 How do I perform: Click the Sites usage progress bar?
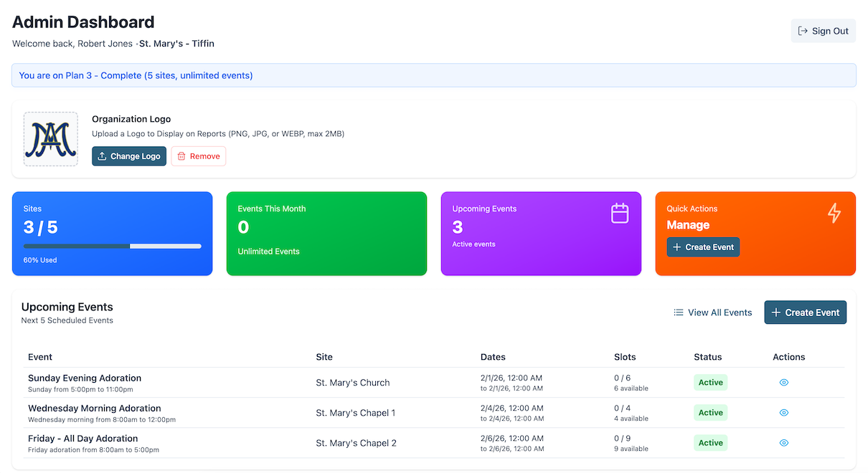tap(112, 246)
